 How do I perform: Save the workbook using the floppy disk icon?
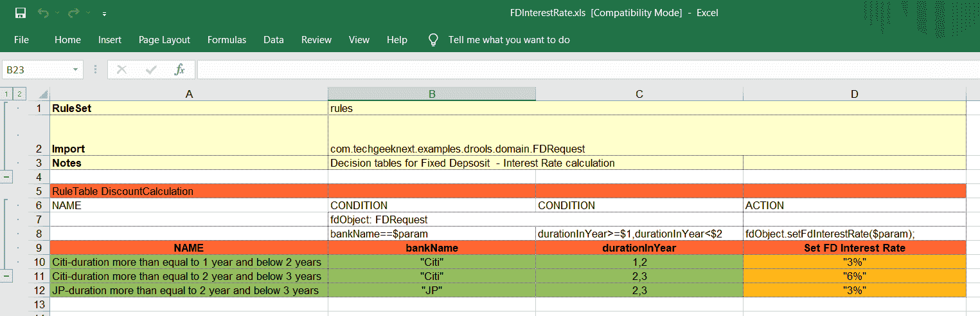20,13
